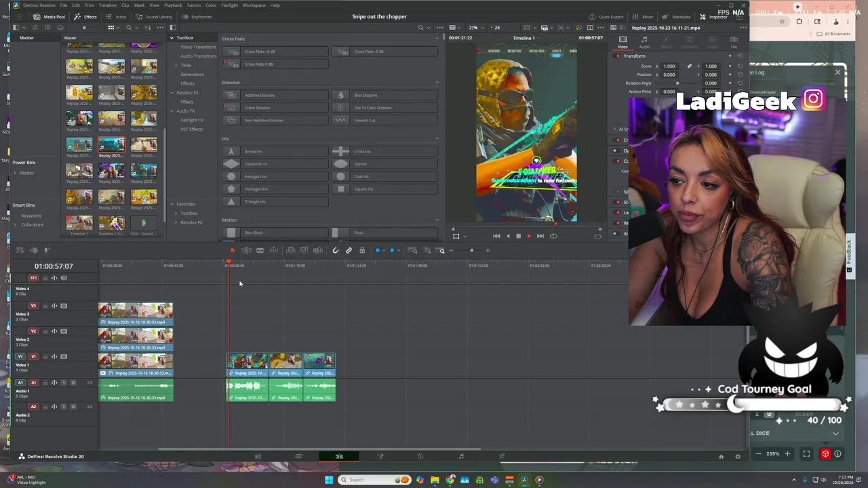Select the Cross Fade +3 dB transition

click(275, 52)
